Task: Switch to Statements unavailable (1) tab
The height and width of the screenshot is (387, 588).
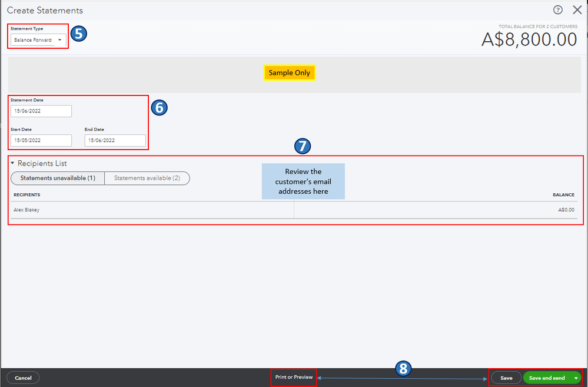Action: 58,178
